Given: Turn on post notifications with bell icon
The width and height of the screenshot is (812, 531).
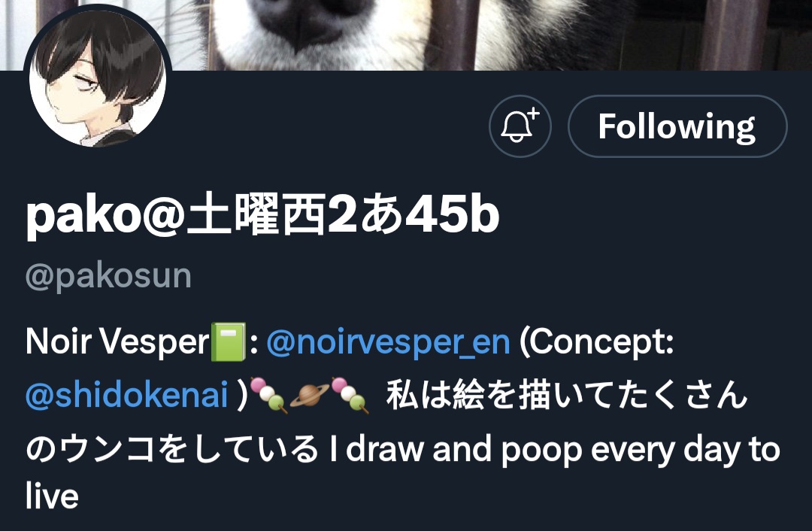Looking at the screenshot, I should pos(520,126).
